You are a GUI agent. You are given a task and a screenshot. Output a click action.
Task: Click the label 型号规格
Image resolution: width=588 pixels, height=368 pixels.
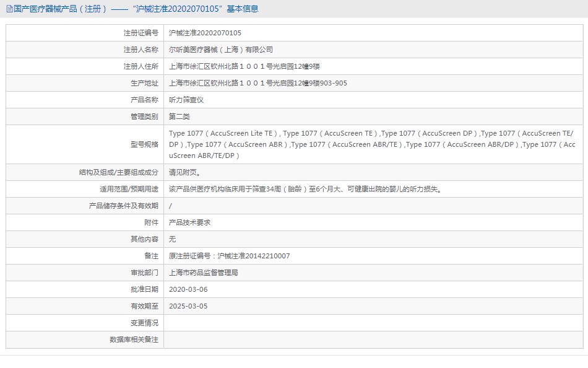(144, 144)
